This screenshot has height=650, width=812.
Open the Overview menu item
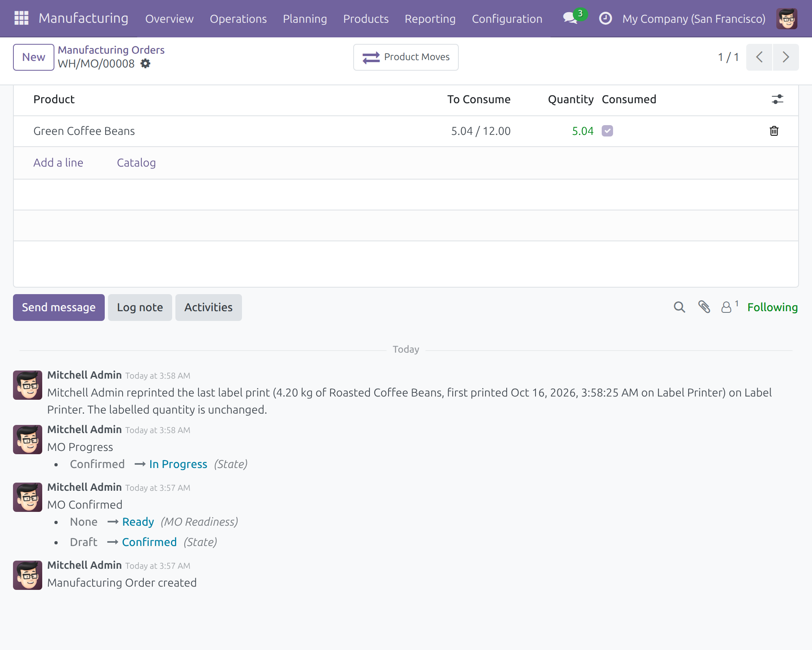point(169,19)
